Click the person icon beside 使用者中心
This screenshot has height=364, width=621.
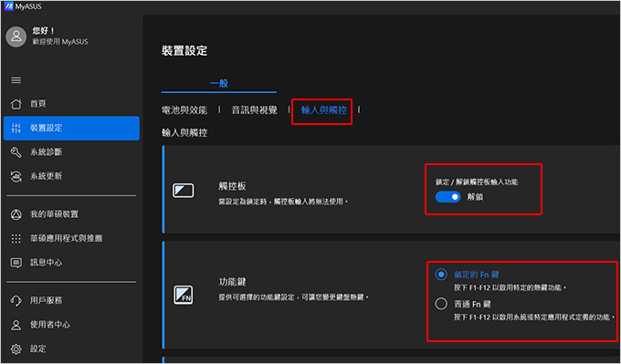[16, 325]
